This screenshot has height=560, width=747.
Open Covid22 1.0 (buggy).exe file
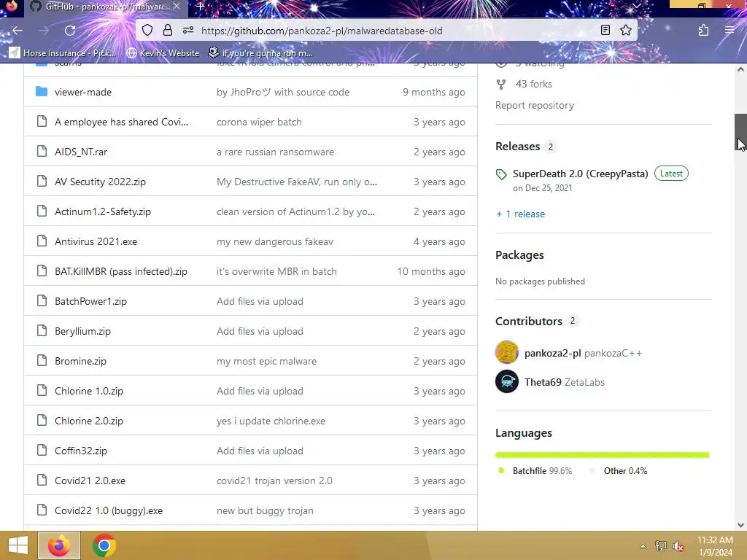109,510
